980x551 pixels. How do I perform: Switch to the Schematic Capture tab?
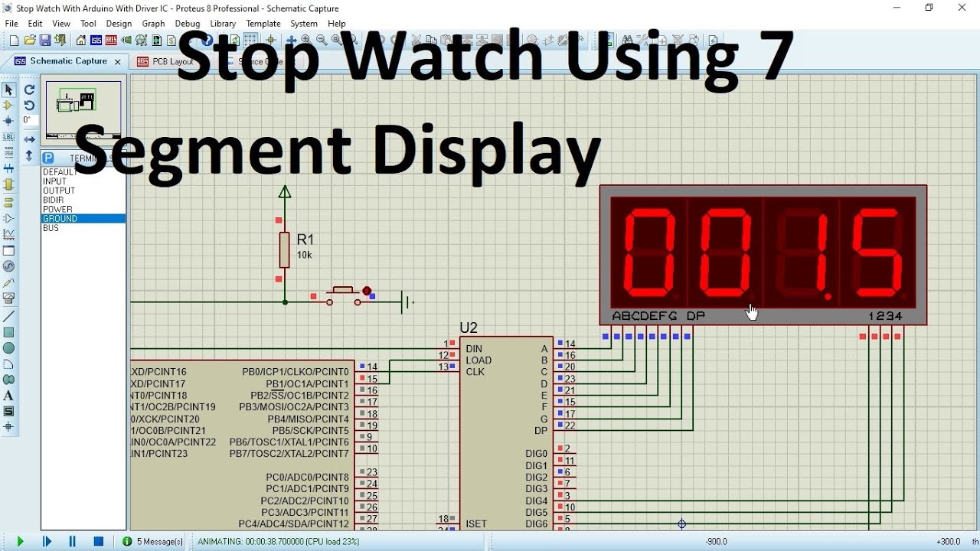pos(68,61)
